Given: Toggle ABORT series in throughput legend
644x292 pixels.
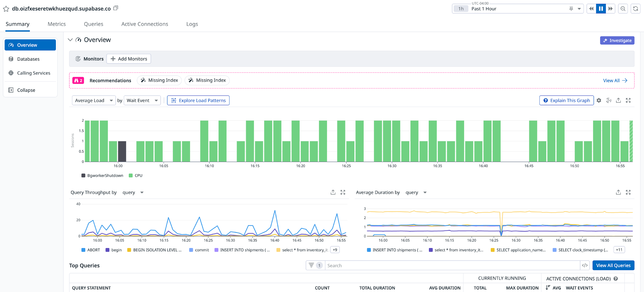Looking at the screenshot, I should tap(90, 250).
